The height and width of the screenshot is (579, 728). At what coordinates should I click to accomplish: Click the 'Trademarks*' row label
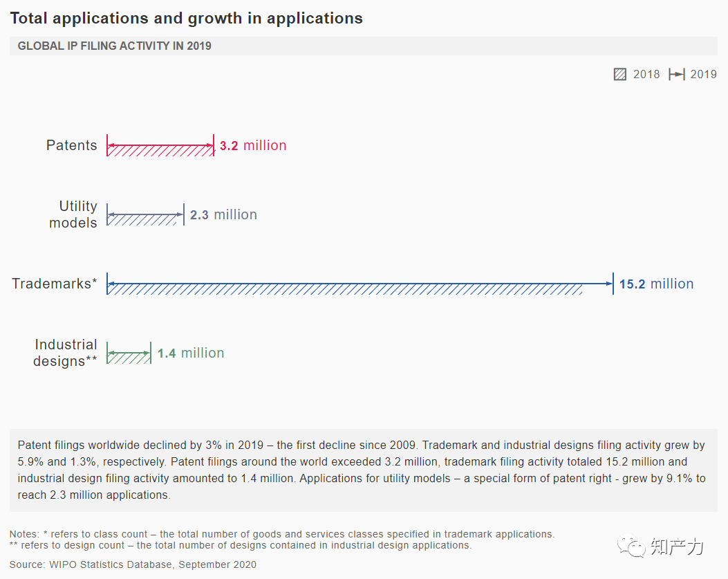[x=55, y=284]
